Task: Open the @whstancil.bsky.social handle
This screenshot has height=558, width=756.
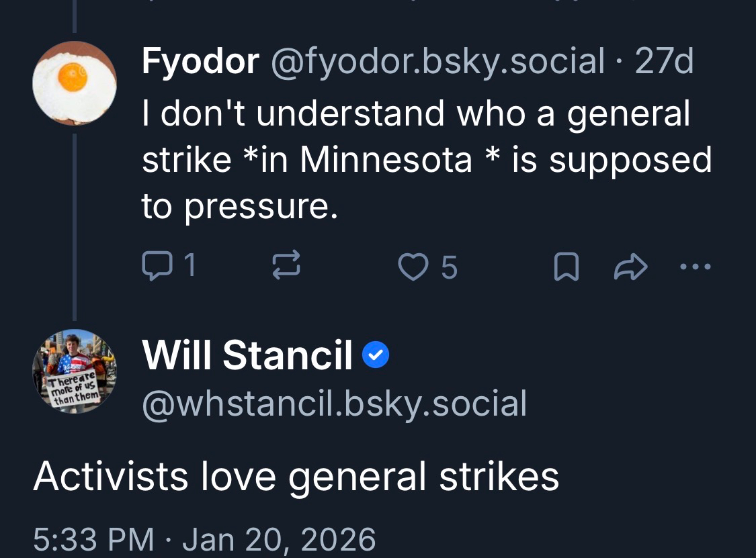Action: [x=334, y=404]
